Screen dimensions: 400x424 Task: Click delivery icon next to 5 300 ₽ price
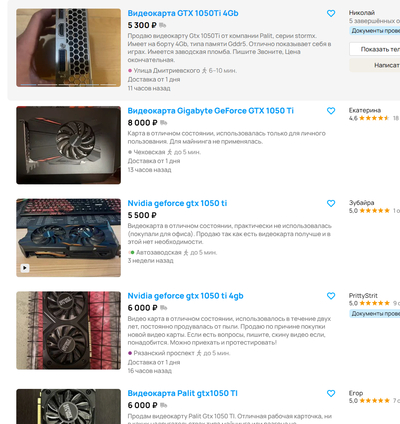[x=163, y=25]
